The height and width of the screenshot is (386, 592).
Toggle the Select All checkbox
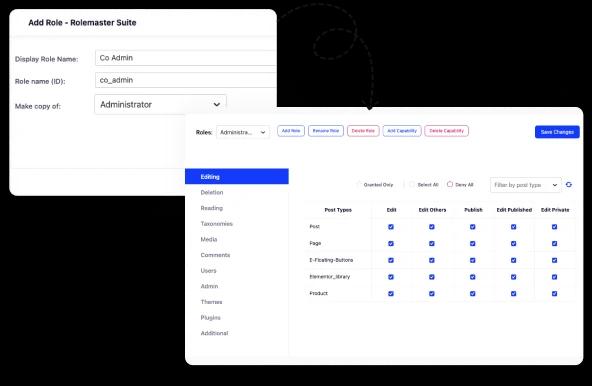[412, 184]
